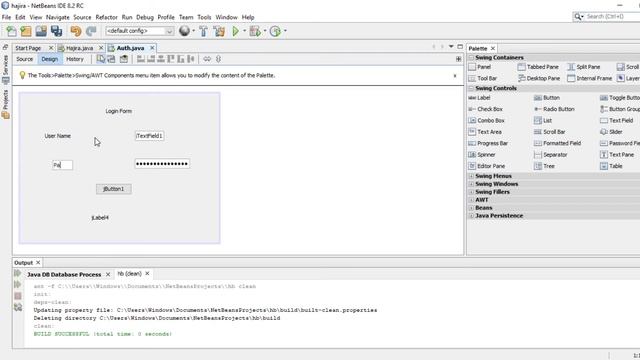Pick the Tabbed Pane palette component
This screenshot has width=640, height=360.
pos(538,67)
